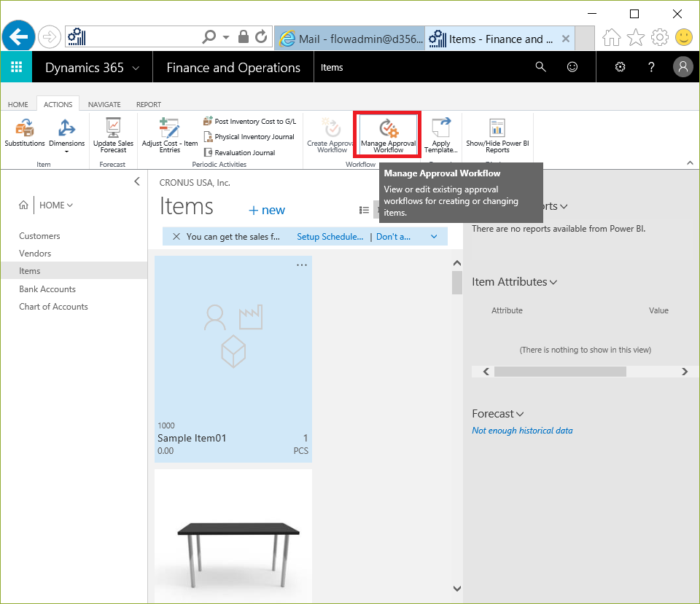
Task: Click the Item Attributes scroll right arrow
Action: tap(685, 372)
